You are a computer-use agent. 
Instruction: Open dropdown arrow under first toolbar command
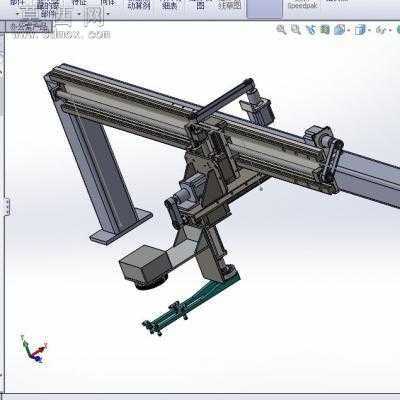[x=17, y=14]
